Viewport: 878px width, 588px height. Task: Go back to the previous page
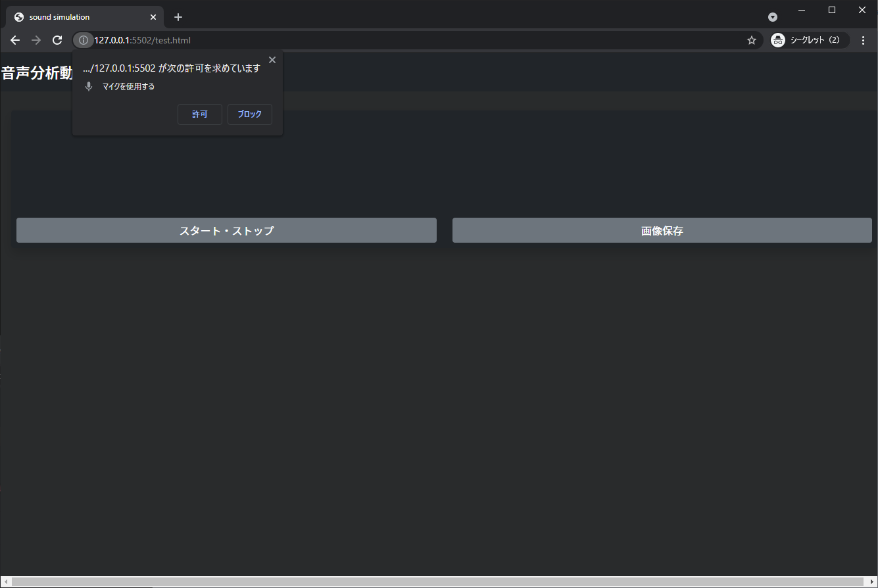coord(15,40)
